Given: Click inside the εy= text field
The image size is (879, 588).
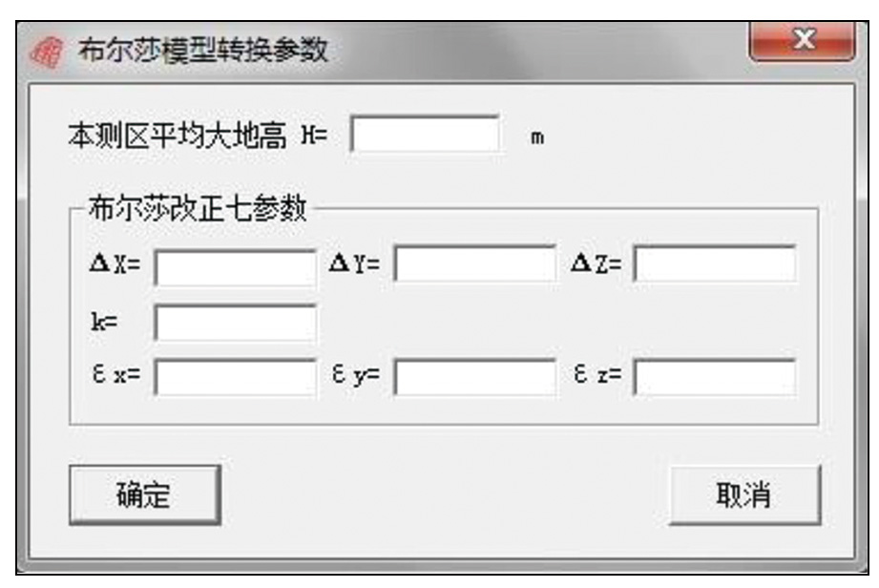Looking at the screenshot, I should point(474,378).
